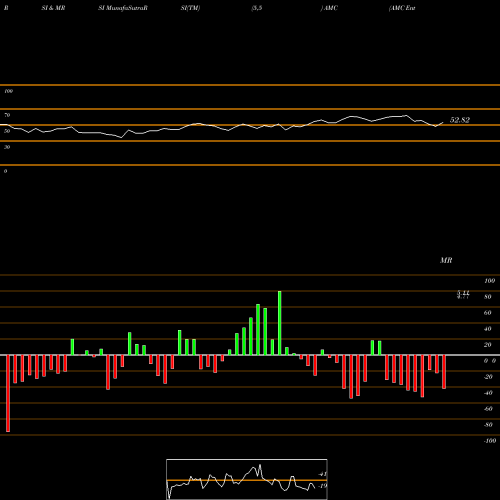Screen dimensions: 500x500
Task: Click the 80 label on MR axis
Action: coord(488,297)
